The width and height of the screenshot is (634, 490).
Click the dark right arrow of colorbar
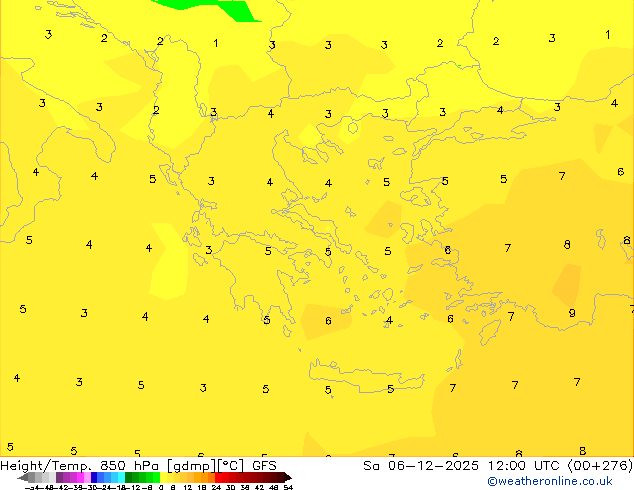[288, 478]
